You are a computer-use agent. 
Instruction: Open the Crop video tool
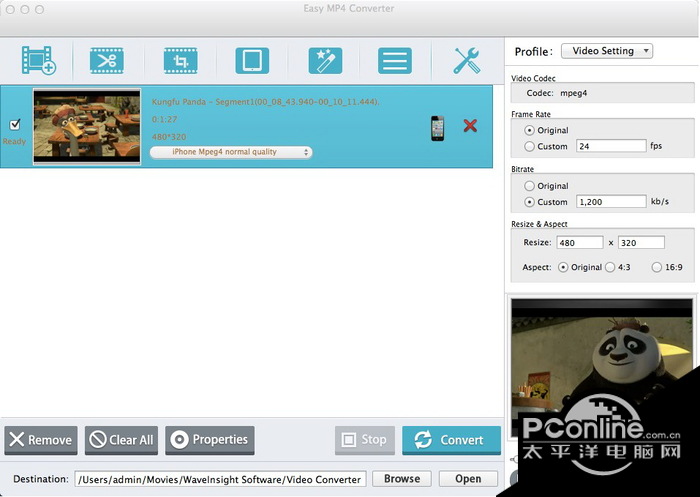click(180, 60)
